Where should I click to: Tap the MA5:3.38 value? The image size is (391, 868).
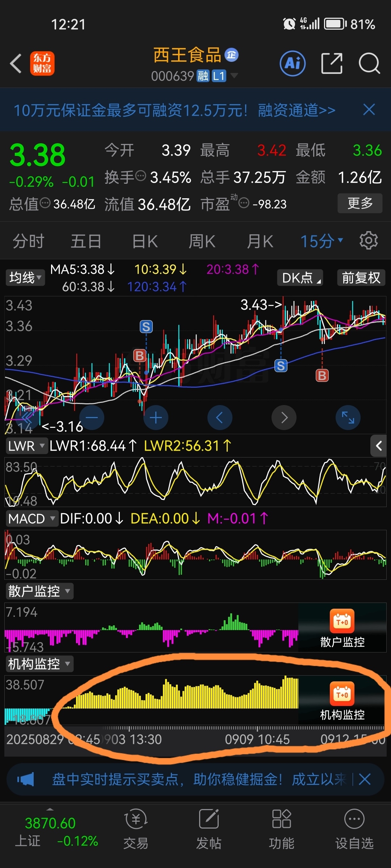point(83,269)
